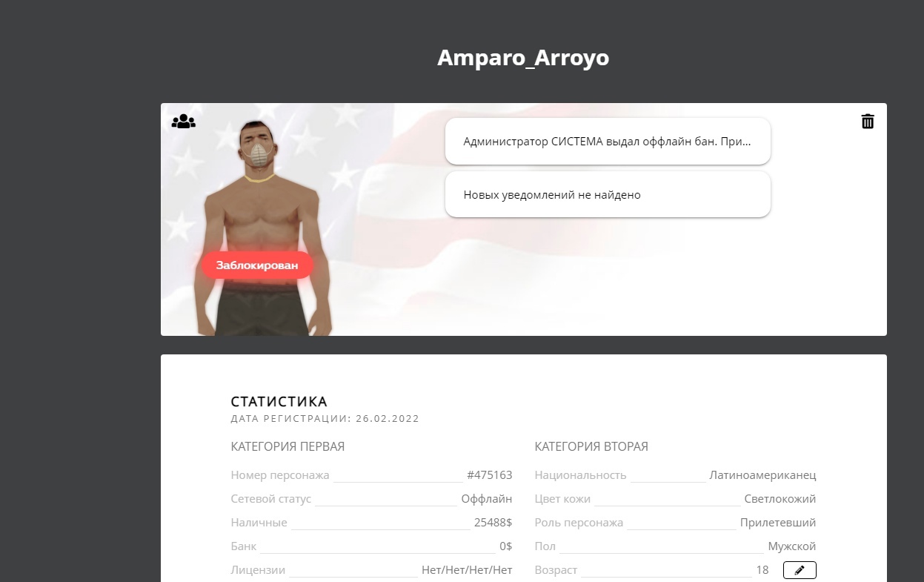This screenshot has height=582, width=924.
Task: Click the 'СТАТИСТИКА' section heading
Action: click(x=279, y=402)
